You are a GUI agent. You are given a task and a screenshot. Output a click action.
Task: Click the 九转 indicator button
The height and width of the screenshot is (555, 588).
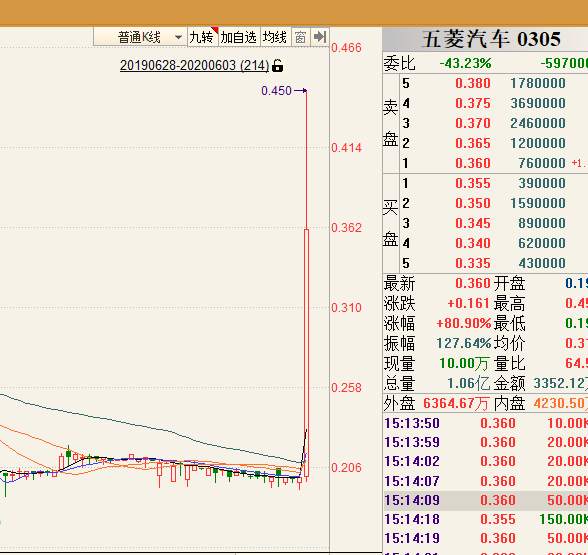(202, 37)
